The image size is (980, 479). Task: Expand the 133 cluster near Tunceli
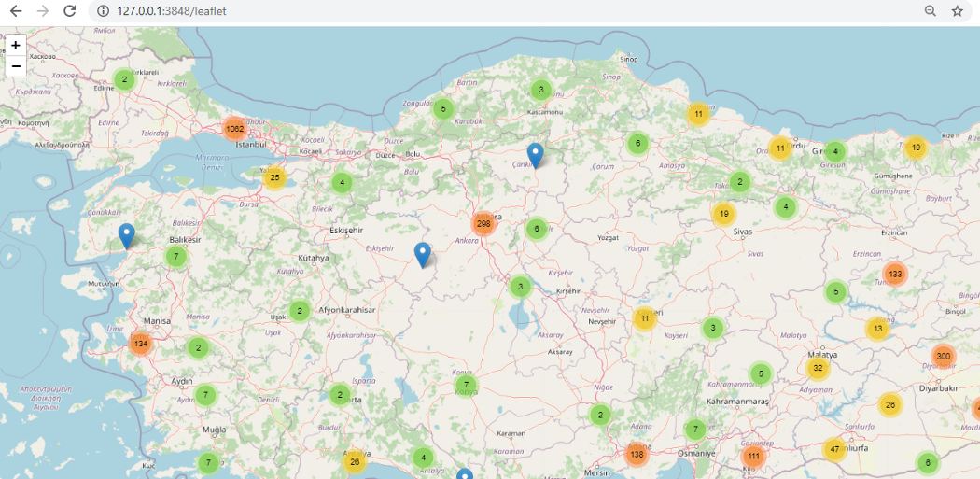click(x=895, y=274)
